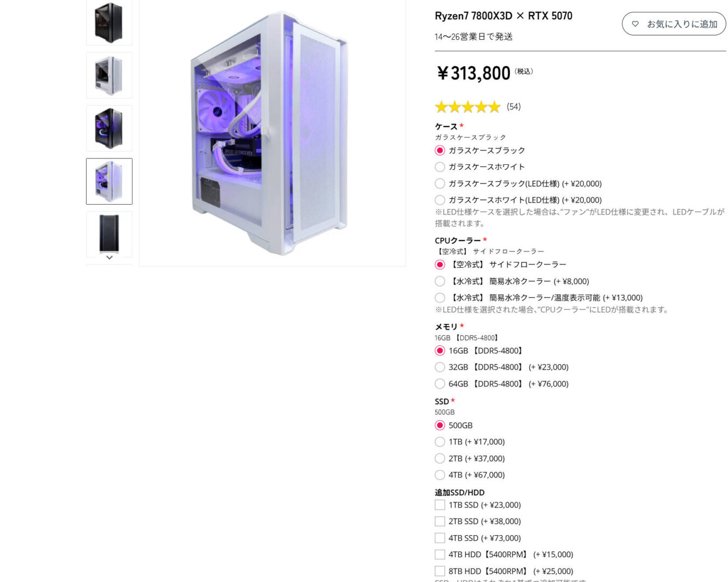The image size is (728, 582).
Task: Click the five-star review rating
Action: coord(468,107)
